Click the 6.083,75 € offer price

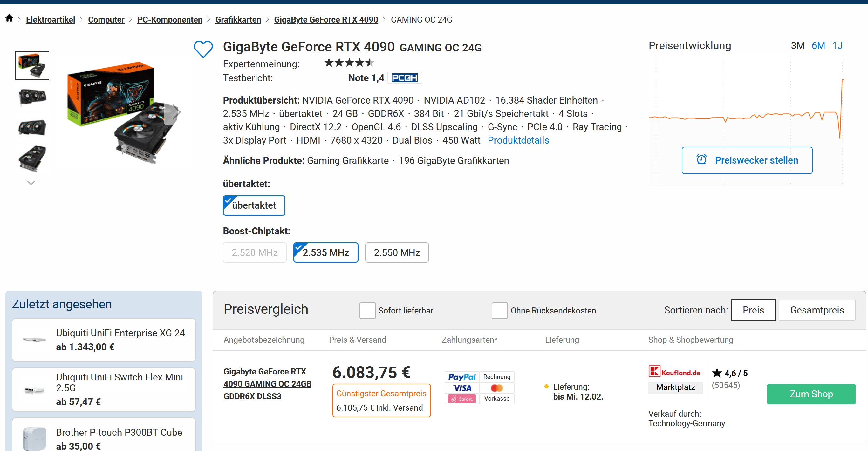371,372
